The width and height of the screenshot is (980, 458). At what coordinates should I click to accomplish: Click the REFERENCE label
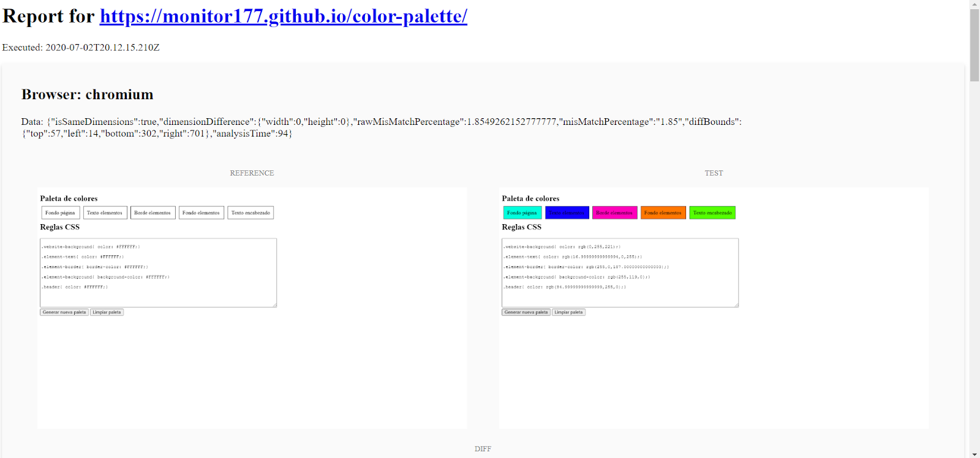pyautogui.click(x=252, y=173)
